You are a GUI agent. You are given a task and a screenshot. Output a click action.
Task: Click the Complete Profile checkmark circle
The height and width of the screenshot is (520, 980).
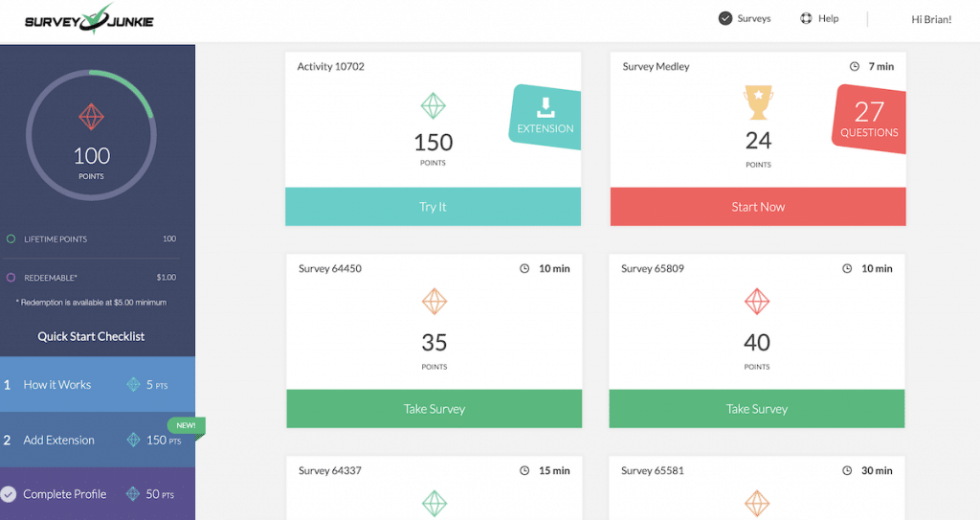click(x=8, y=494)
